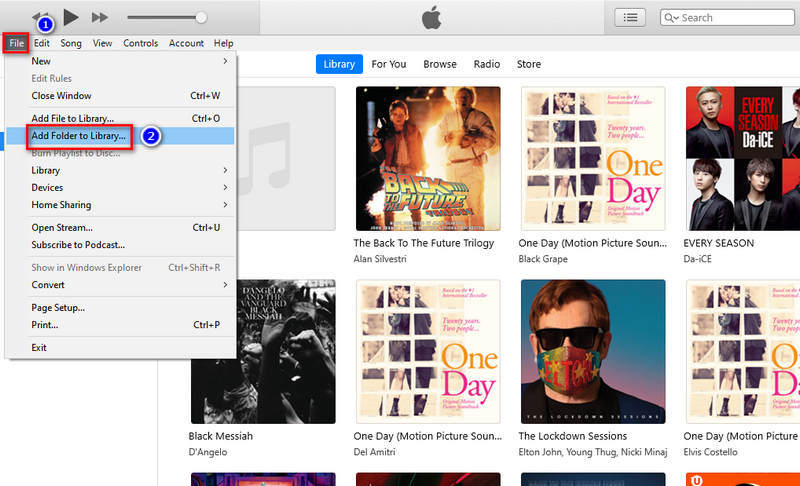Click the search magnifier dropdown icon
Screen dimensions: 800x486
click(671, 18)
